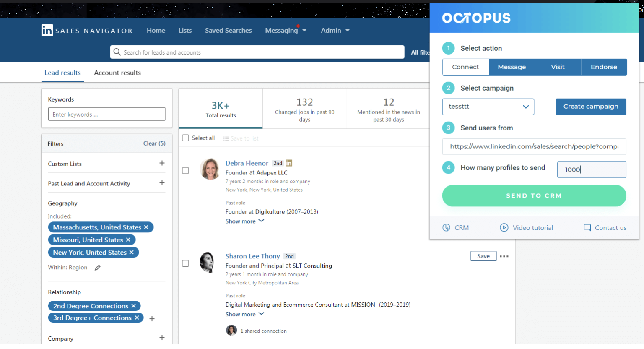Image resolution: width=644 pixels, height=349 pixels.
Task: Open Saved Searches in navigation
Action: pos(229,31)
